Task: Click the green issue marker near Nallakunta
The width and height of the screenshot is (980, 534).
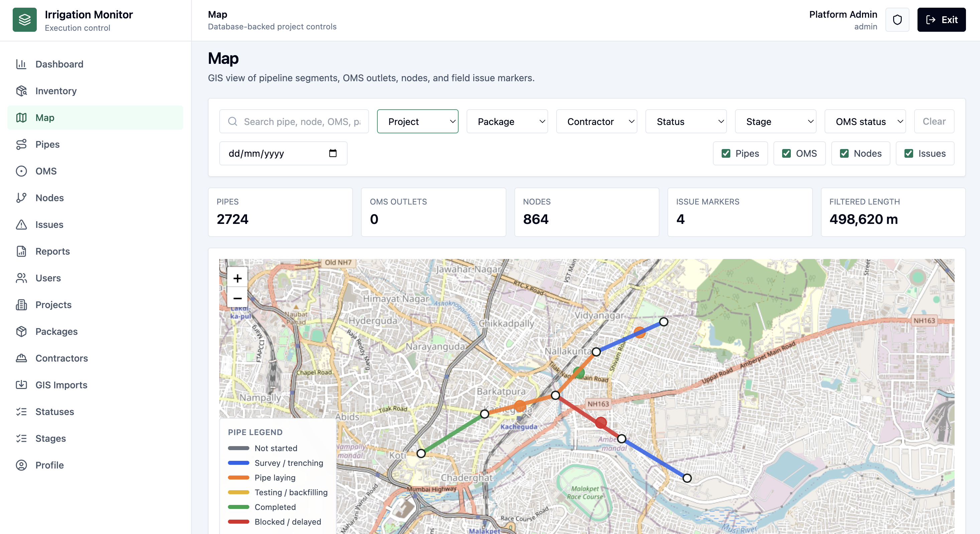Action: (x=579, y=372)
